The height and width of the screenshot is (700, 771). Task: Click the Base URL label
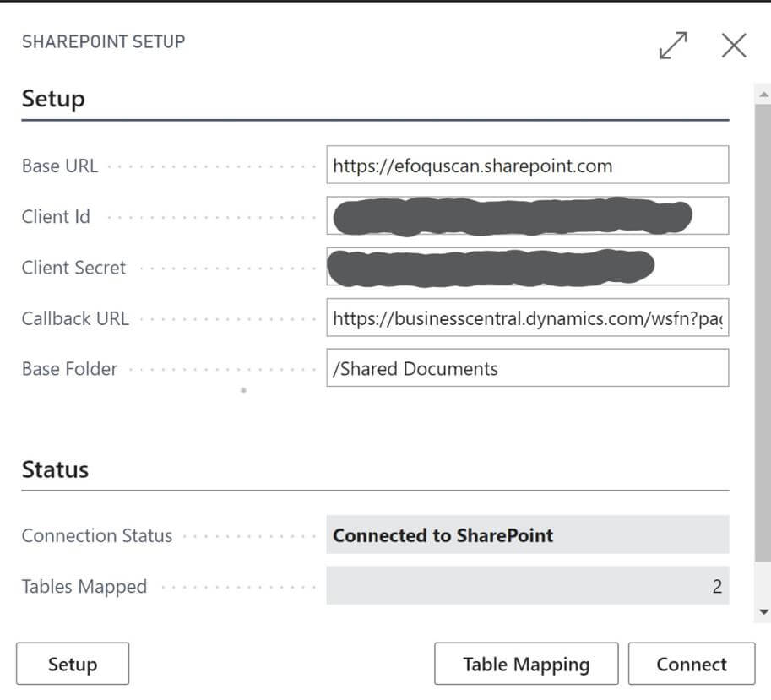coord(60,166)
